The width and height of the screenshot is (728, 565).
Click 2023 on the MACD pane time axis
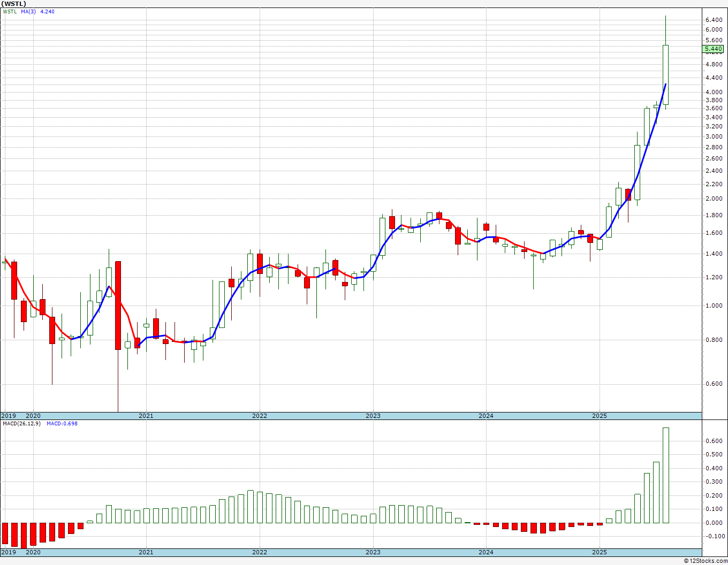[373, 553]
